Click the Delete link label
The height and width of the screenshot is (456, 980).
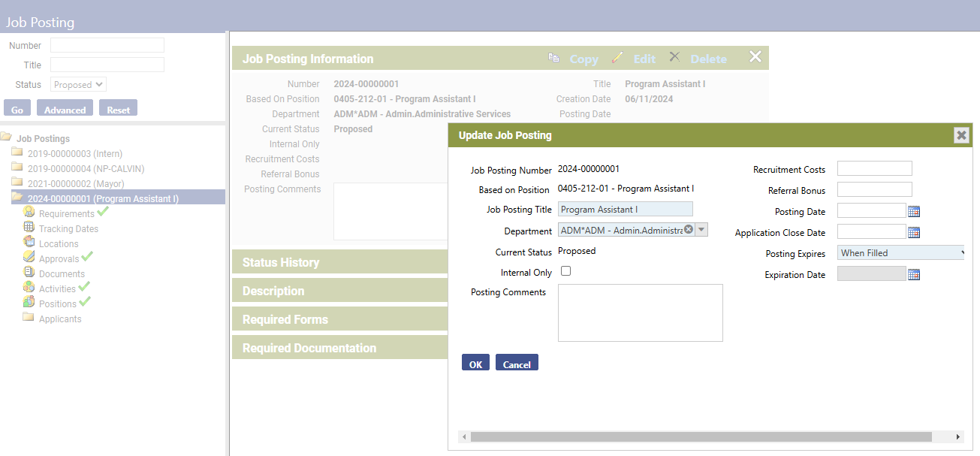(x=708, y=59)
